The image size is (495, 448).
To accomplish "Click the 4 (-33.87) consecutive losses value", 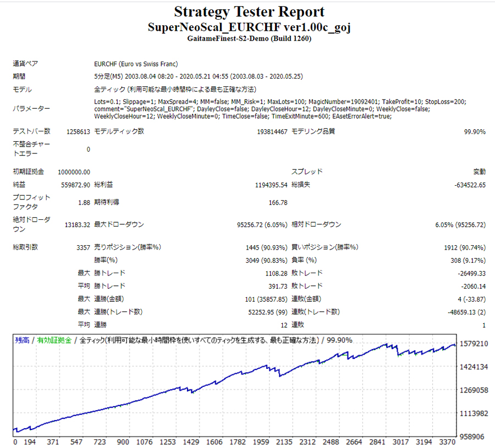I will (x=472, y=300).
